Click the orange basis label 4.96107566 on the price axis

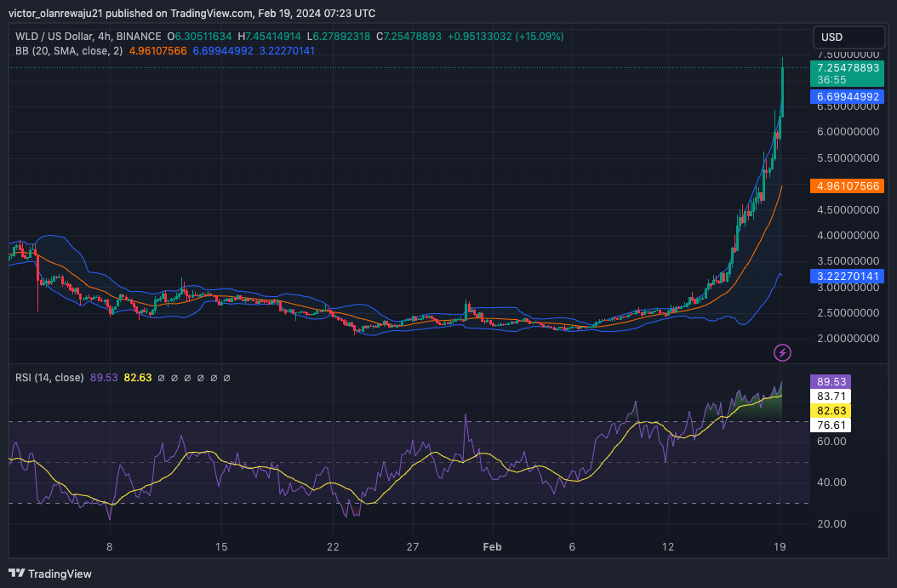pos(848,186)
